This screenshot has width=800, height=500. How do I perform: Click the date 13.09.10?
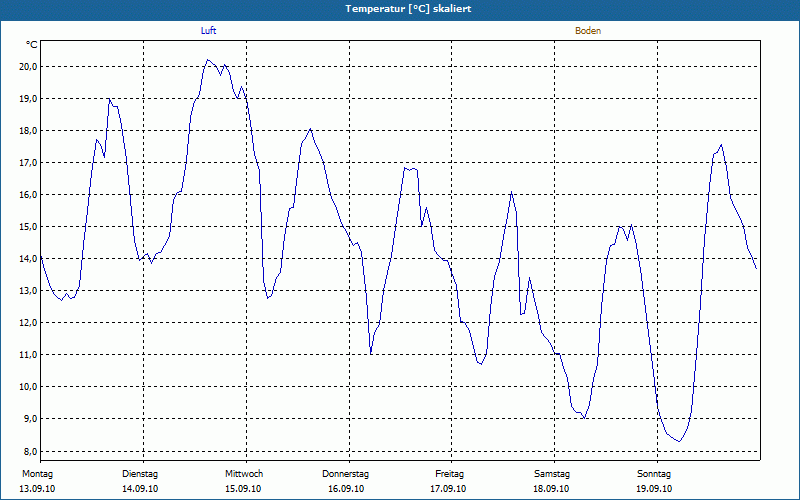point(37,489)
